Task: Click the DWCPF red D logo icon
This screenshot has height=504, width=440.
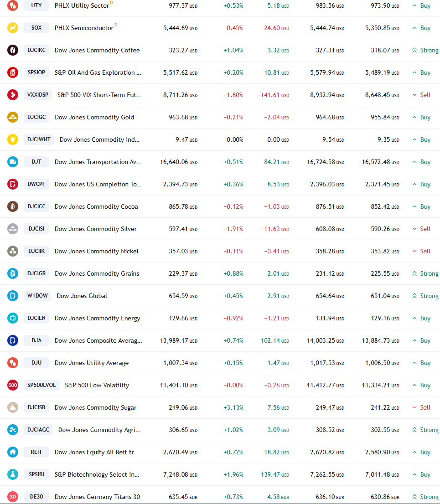Action: click(x=13, y=184)
